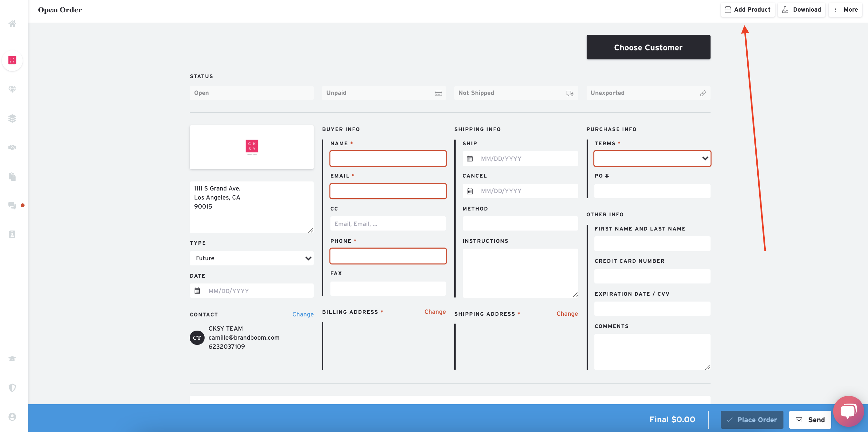Open the More menu
The image size is (868, 432).
tap(845, 10)
